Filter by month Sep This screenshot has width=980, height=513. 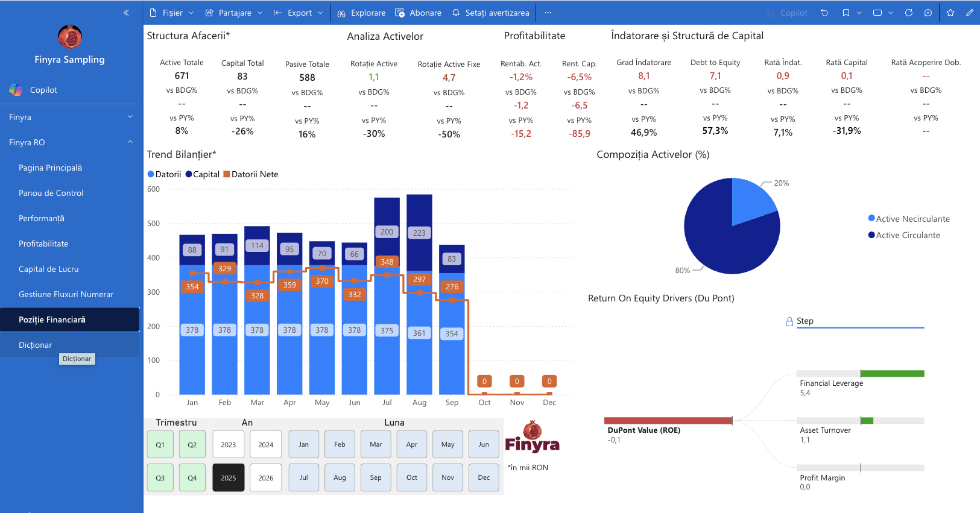(x=376, y=477)
